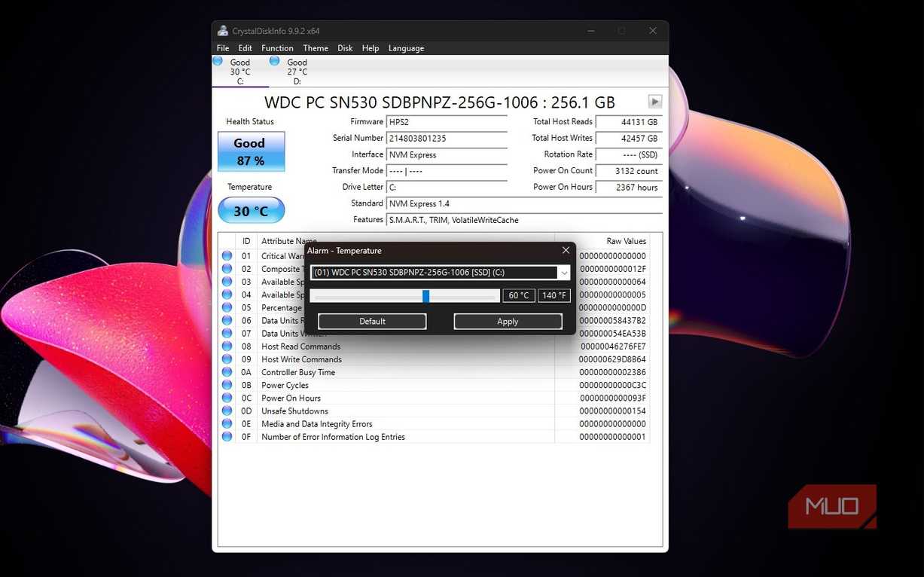Click the Serial Number field
Viewport: 924px width, 577px height.
tap(447, 139)
